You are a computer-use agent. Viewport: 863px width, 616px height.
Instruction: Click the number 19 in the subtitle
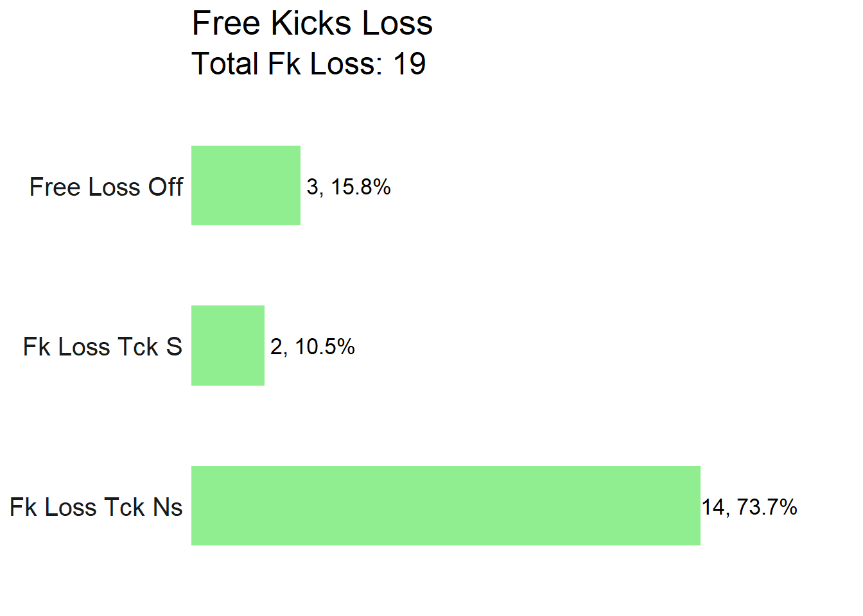tap(409, 64)
